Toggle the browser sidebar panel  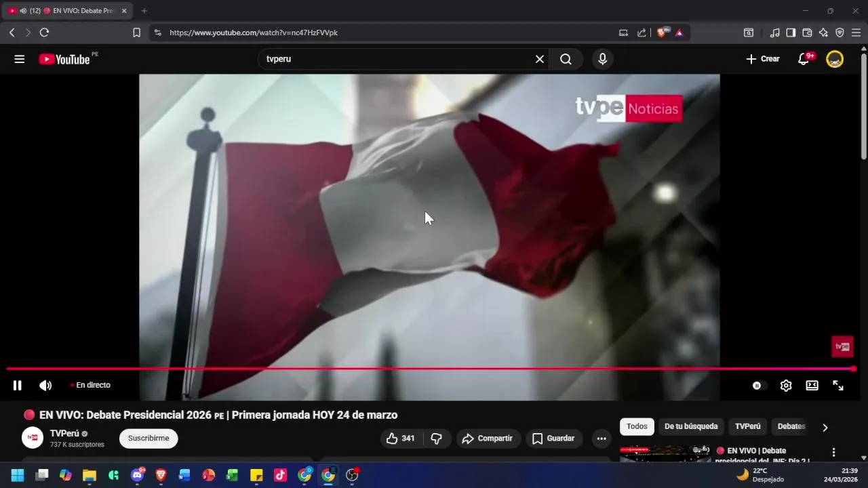pos(791,33)
